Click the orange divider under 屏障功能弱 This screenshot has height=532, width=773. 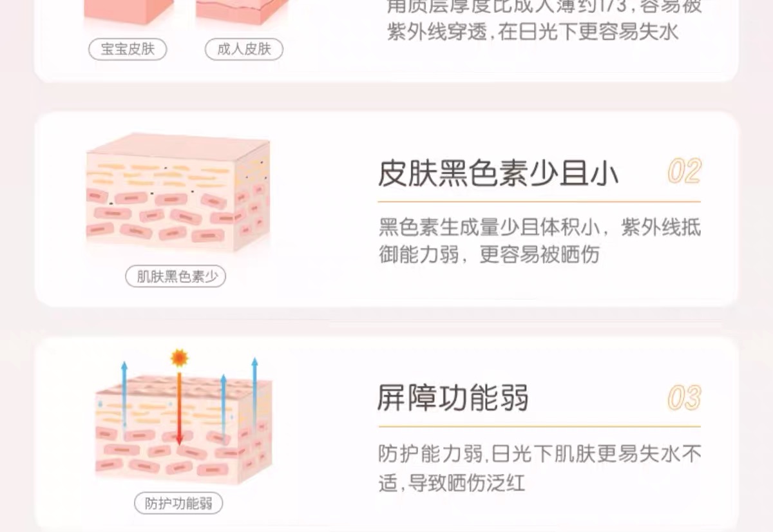pos(540,426)
